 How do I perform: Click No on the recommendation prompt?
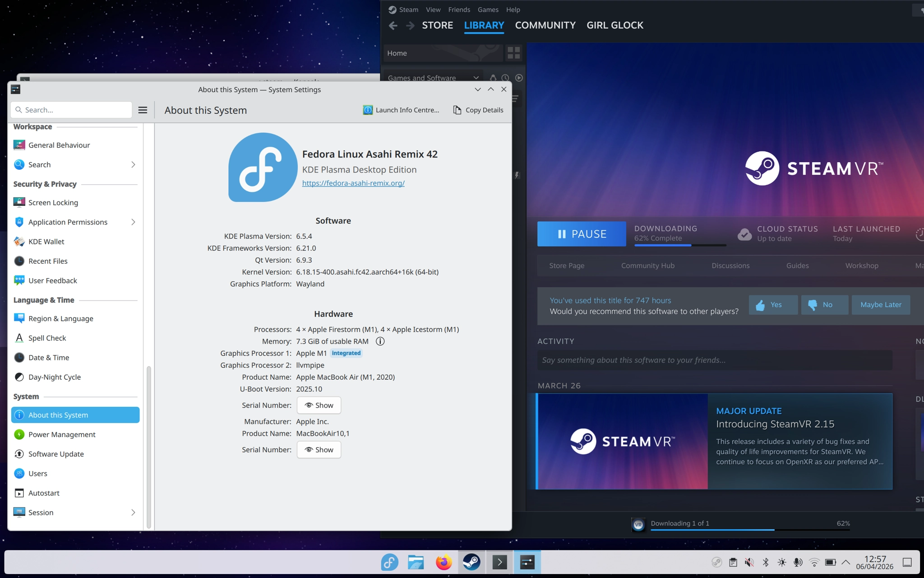pyautogui.click(x=825, y=305)
